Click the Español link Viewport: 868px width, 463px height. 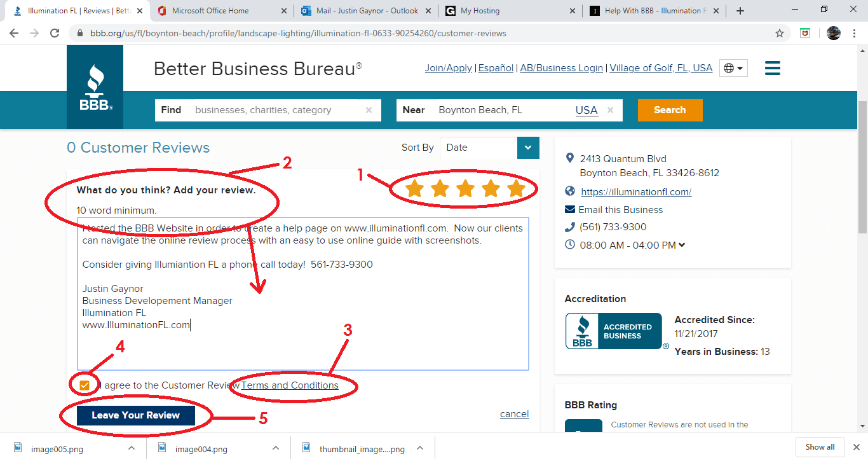[496, 68]
